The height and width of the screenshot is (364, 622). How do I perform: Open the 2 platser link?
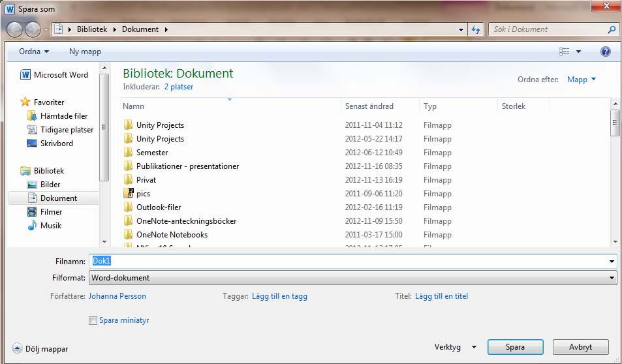click(x=179, y=87)
